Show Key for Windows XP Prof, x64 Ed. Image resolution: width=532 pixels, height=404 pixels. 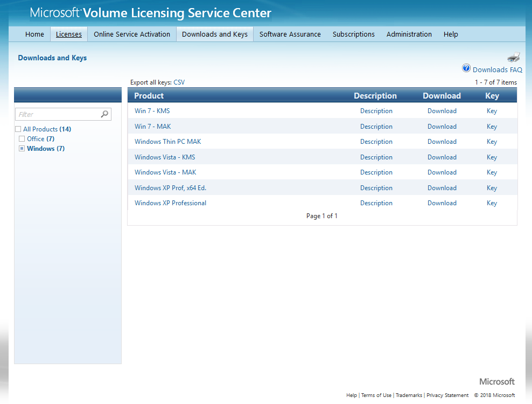[x=492, y=188]
